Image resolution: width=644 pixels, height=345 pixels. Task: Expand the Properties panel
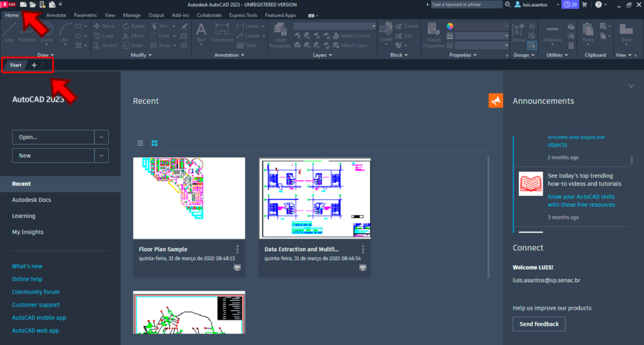(463, 55)
